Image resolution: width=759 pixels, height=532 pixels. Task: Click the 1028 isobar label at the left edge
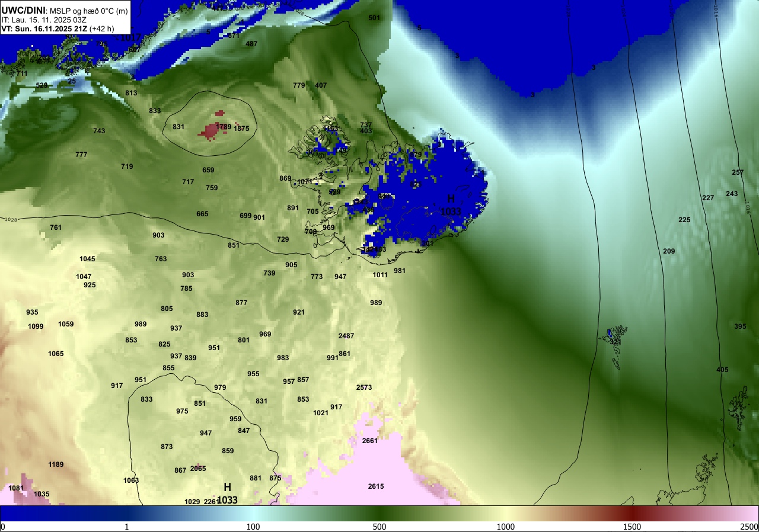click(10, 220)
